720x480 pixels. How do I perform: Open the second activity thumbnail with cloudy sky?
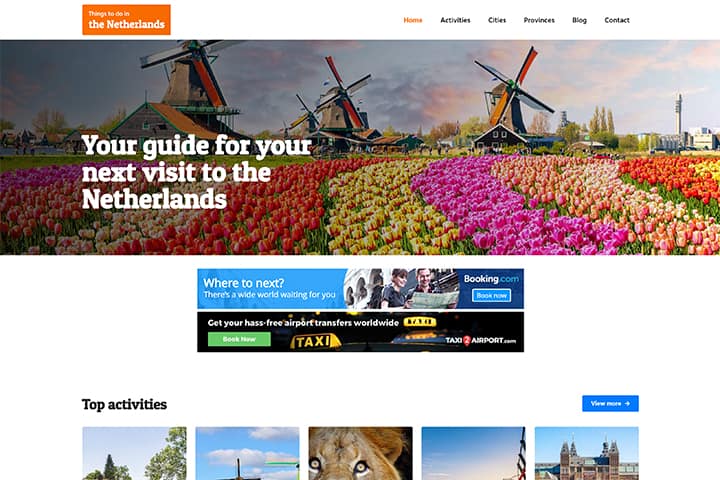tap(248, 453)
